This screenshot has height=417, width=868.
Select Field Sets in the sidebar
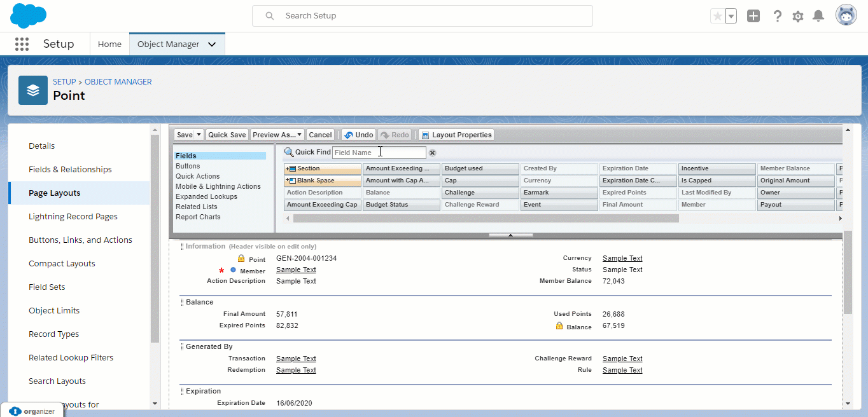47,287
